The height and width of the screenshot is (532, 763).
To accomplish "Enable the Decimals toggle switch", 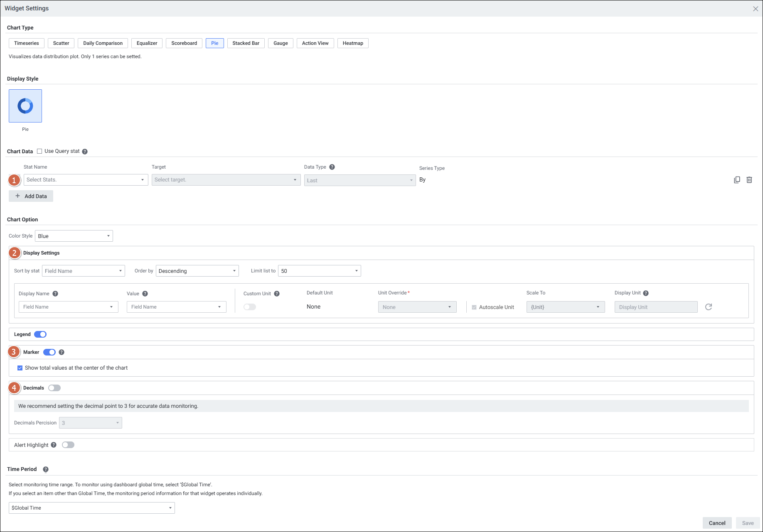I will coord(54,388).
